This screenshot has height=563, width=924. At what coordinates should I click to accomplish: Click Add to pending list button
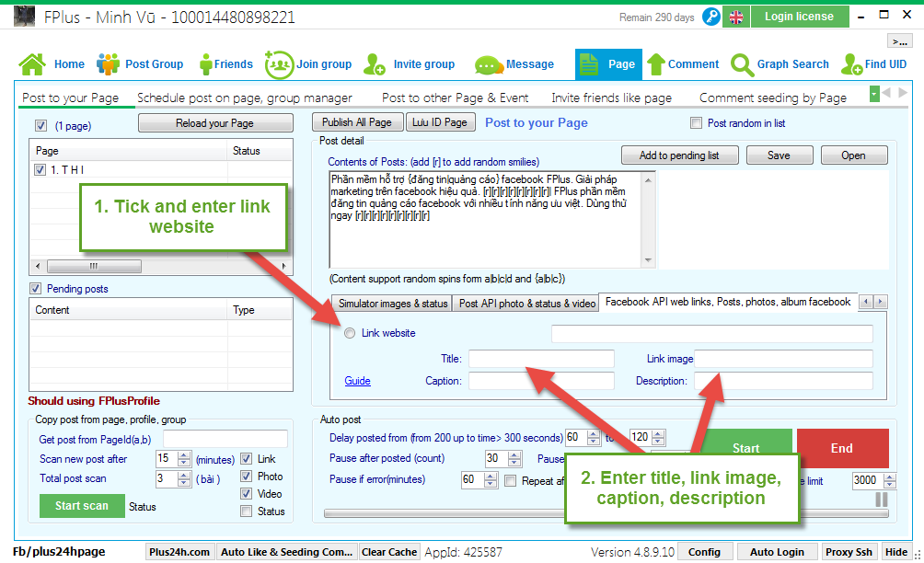click(679, 155)
